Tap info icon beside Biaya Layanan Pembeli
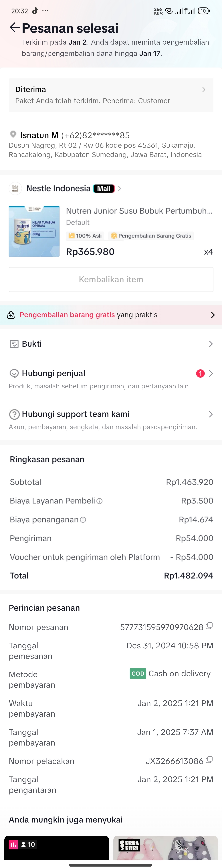This screenshot has height=868, width=222. coord(99,501)
